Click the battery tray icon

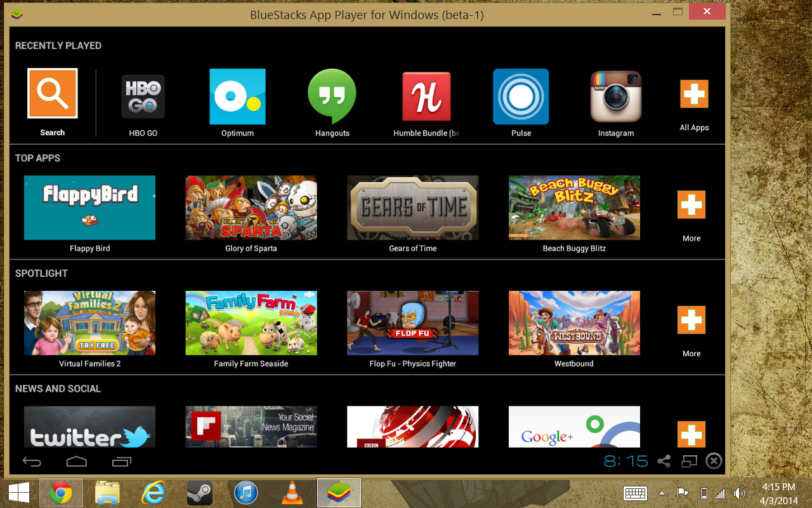[x=703, y=493]
